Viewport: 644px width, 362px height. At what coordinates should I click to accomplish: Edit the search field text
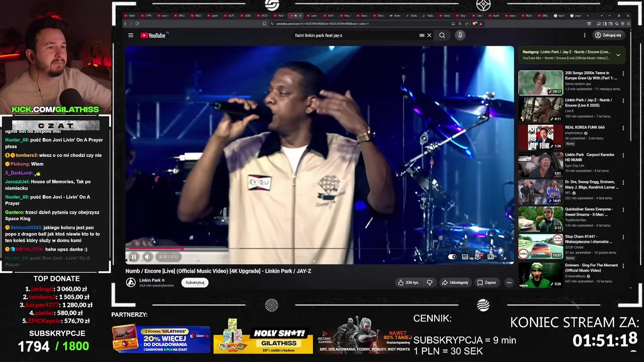point(355,35)
